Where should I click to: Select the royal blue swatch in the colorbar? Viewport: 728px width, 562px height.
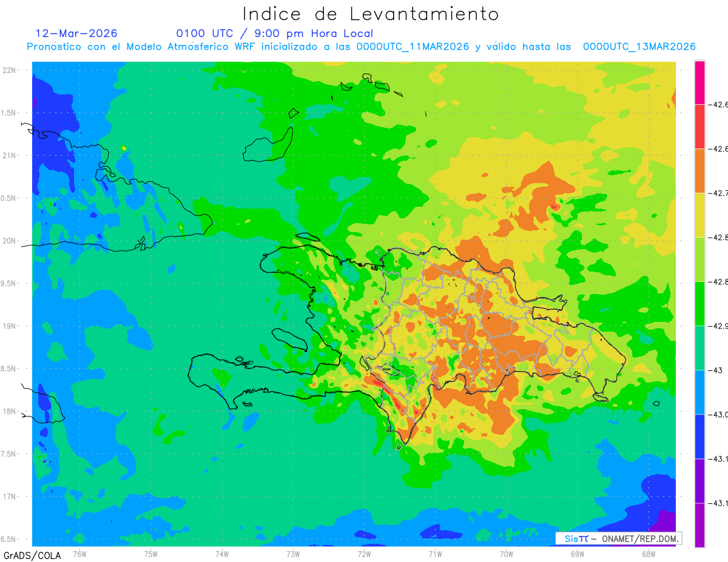(x=699, y=437)
